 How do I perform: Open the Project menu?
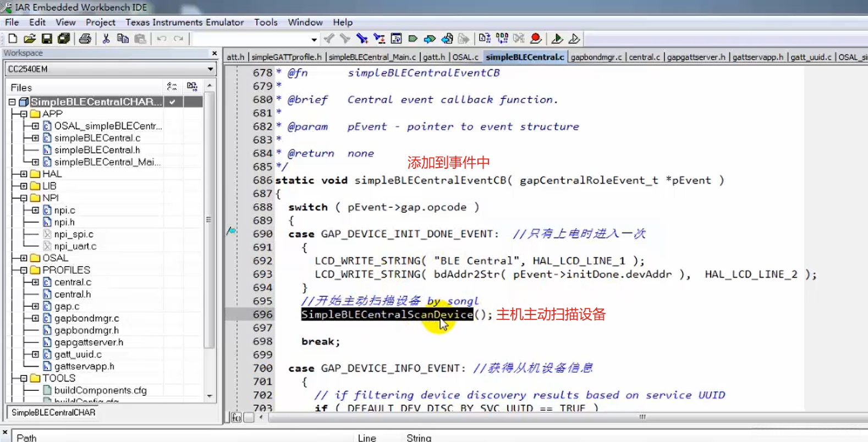[x=100, y=23]
